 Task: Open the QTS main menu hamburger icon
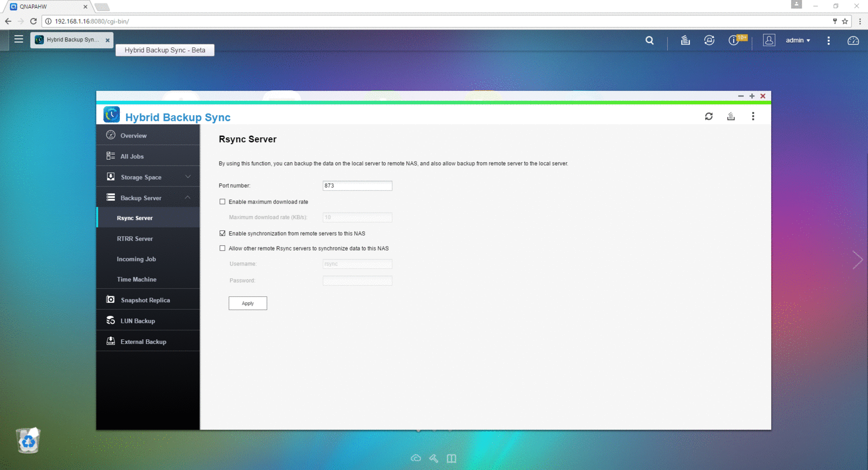tap(18, 39)
